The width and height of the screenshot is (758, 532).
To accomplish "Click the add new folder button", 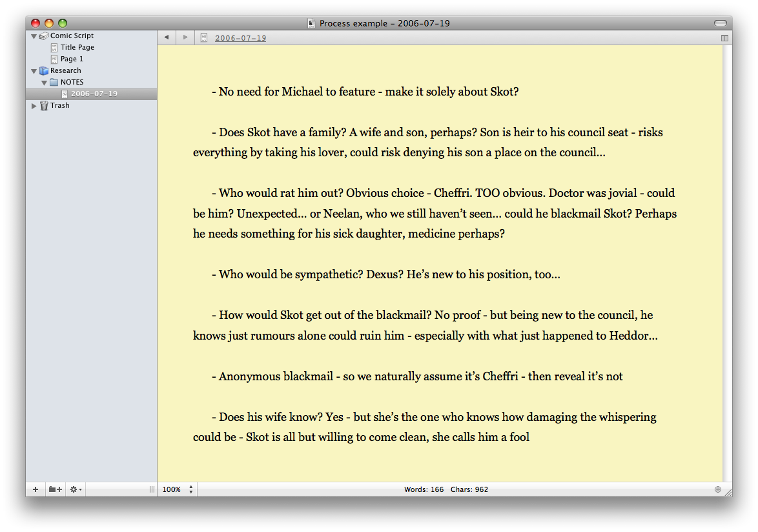I will [x=56, y=489].
